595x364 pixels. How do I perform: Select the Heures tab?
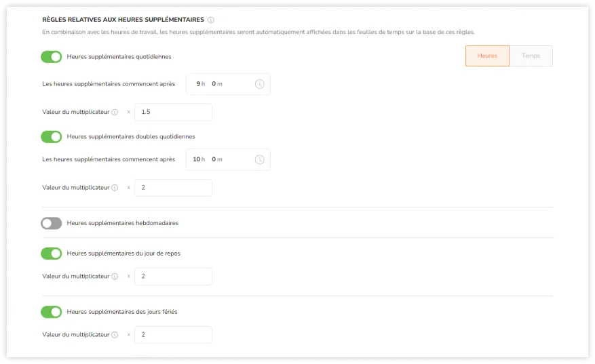point(487,56)
